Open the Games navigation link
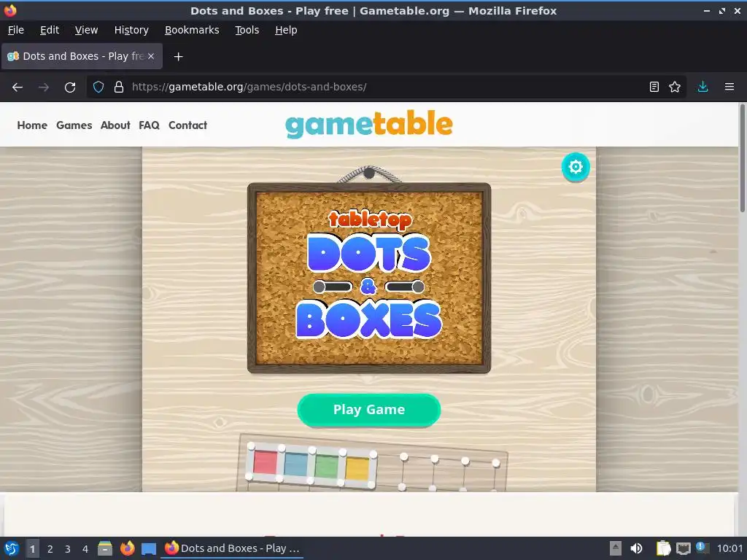Screen dimensions: 747x560 point(74,125)
